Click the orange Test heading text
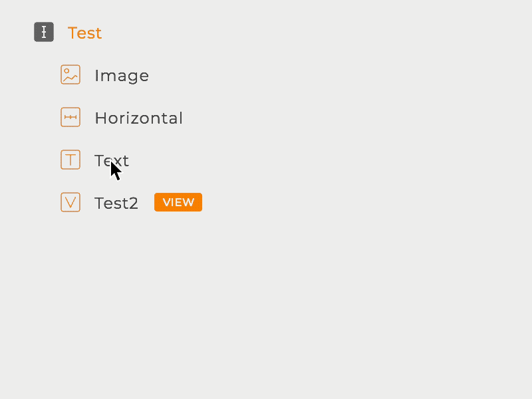Viewport: 532px width, 399px height. point(84,32)
